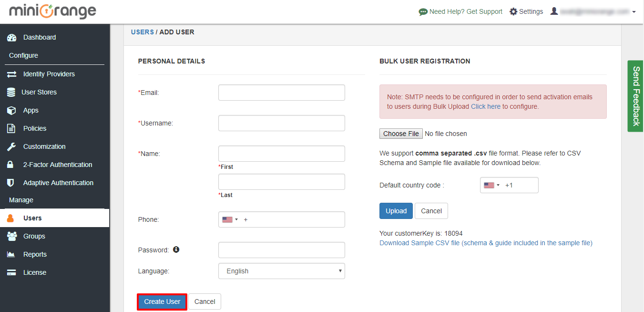Click inside the Email input field
Screen dimensions: 644x312
tap(281, 93)
